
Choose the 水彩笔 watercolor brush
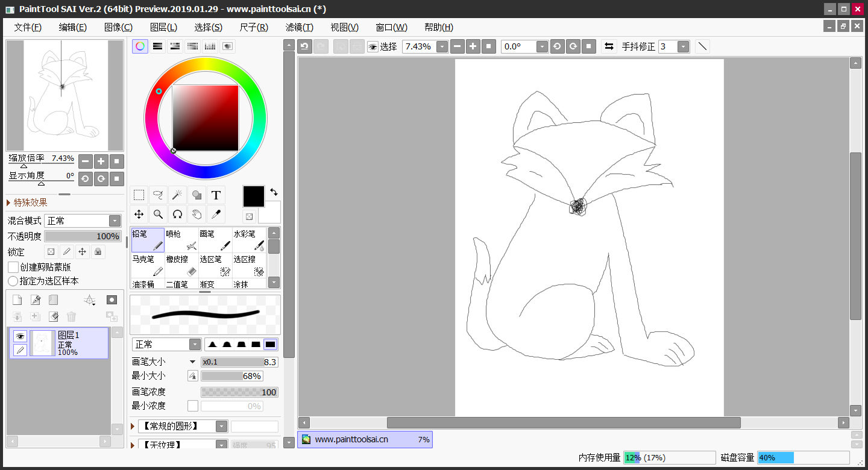(249, 240)
